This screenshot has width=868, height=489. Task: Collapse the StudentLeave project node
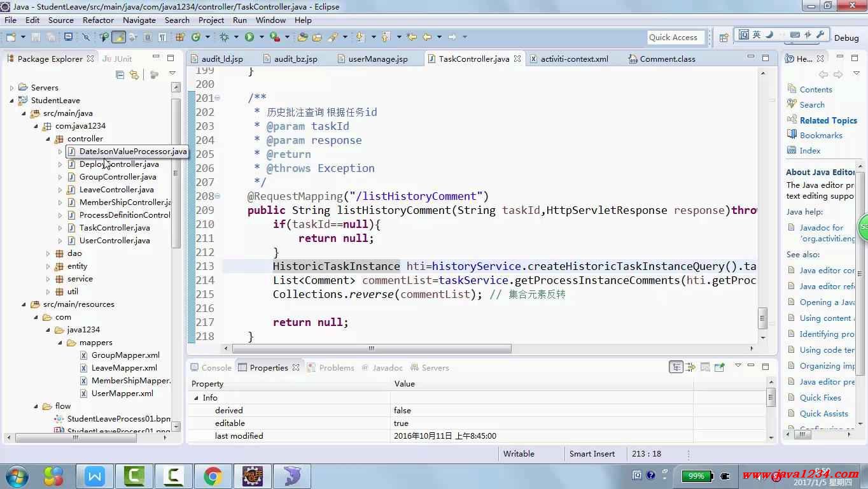[x=11, y=101]
